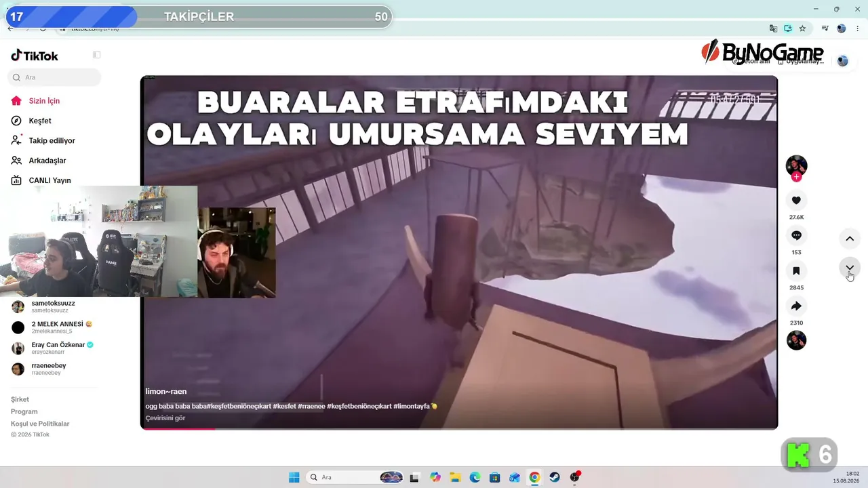
Task: Collapse the TikTok sidebar panel
Action: coord(96,55)
